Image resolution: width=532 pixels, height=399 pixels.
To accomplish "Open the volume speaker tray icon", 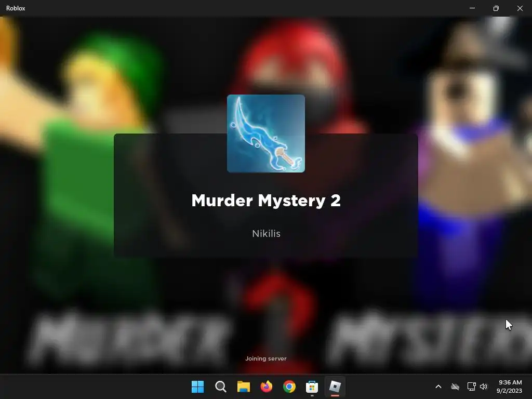I will (484, 387).
